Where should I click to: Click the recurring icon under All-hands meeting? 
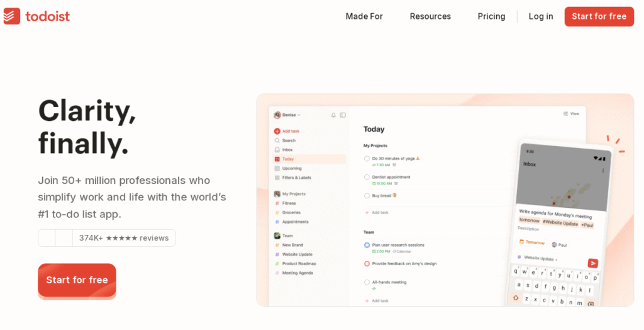[374, 289]
